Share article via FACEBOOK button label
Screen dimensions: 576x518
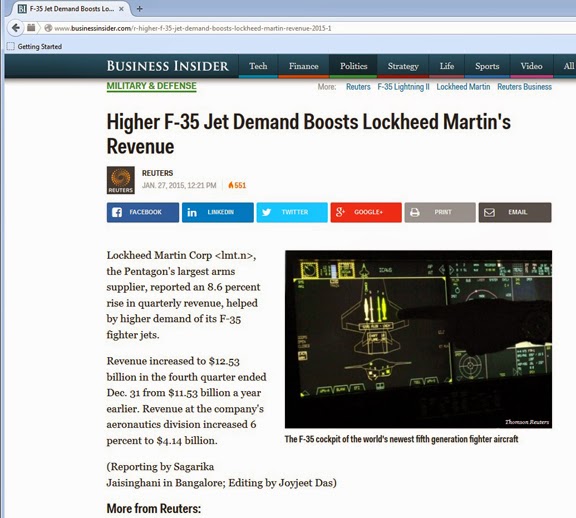click(x=145, y=212)
